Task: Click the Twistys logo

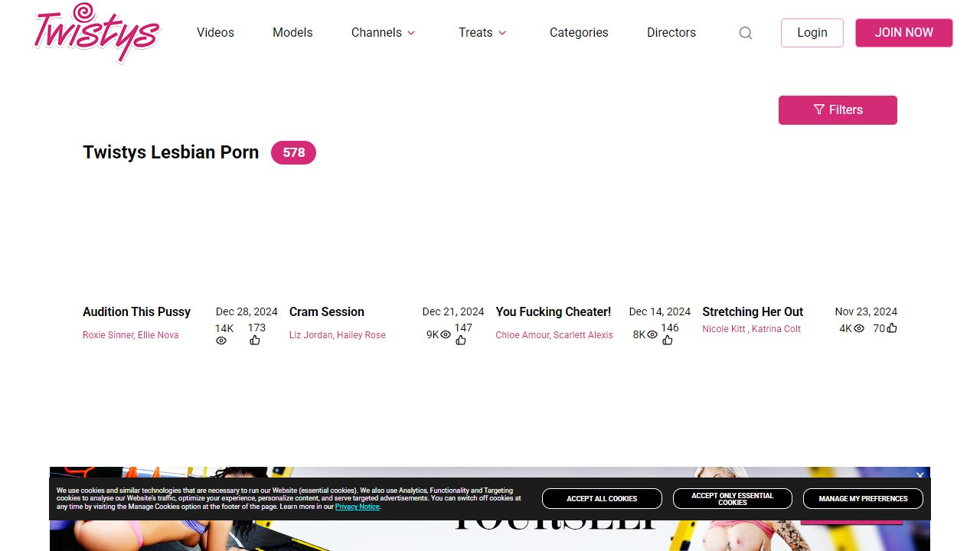Action: 96,32
